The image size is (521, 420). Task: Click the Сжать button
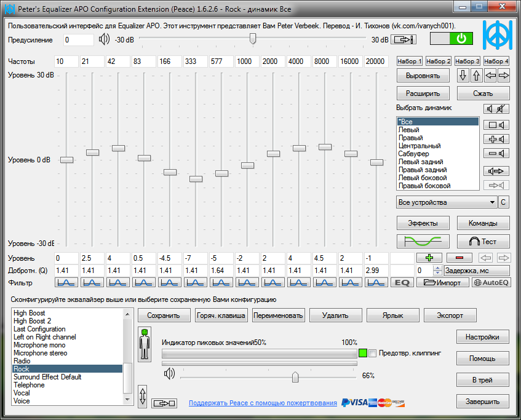483,93
